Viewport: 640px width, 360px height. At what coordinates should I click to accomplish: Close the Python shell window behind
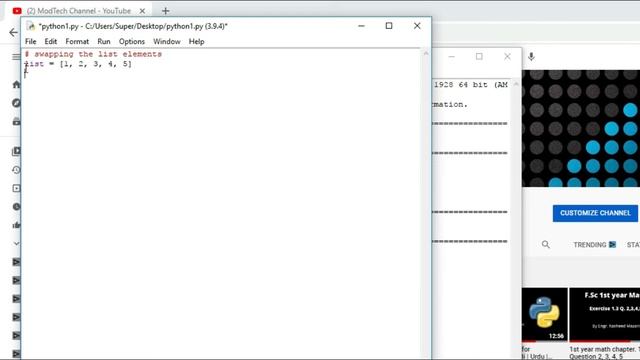coord(507,57)
